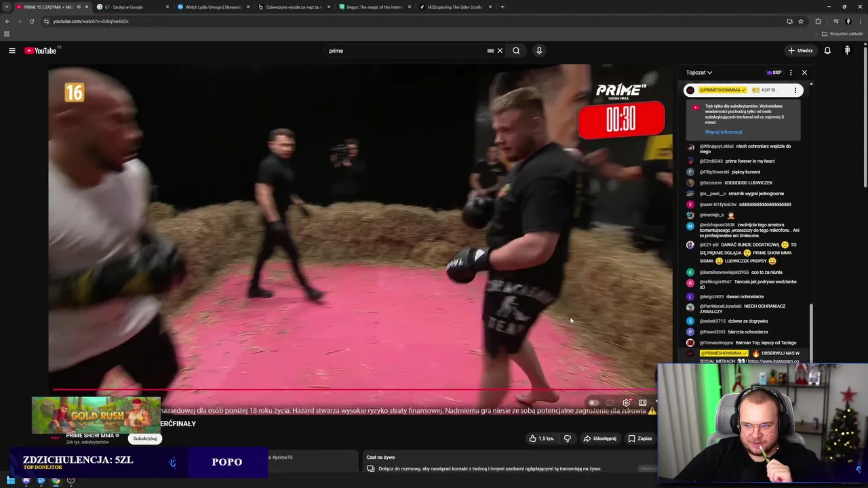Go back to the previous page
Viewport: 868px width, 488px height.
[x=7, y=21]
